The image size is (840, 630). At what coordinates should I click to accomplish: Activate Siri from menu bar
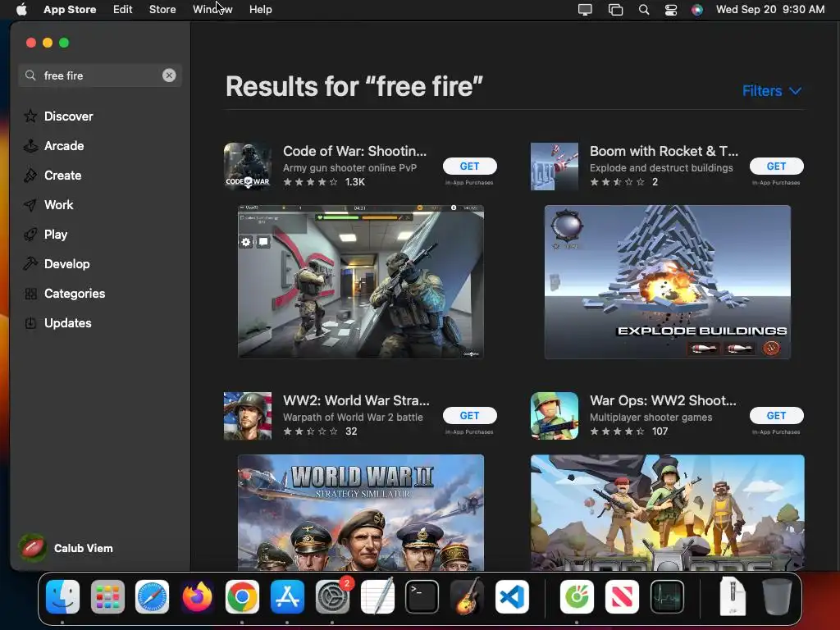coord(697,9)
